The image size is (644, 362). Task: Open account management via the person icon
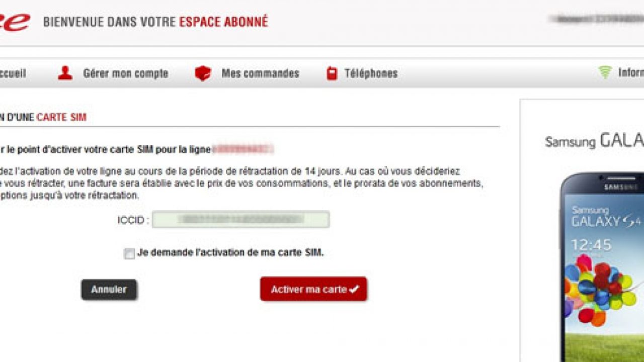[65, 73]
